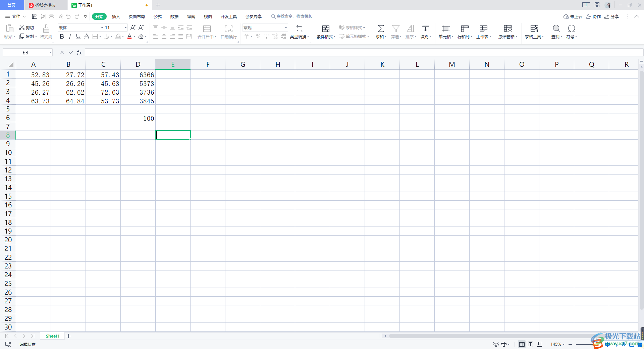Switch to page layout view in status bar
Screen dimensions: 644x349
point(531,344)
